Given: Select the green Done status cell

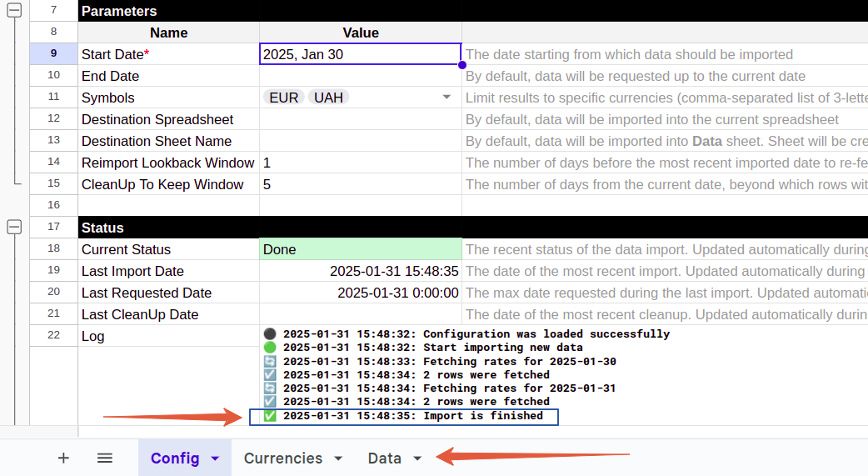Looking at the screenshot, I should [361, 249].
